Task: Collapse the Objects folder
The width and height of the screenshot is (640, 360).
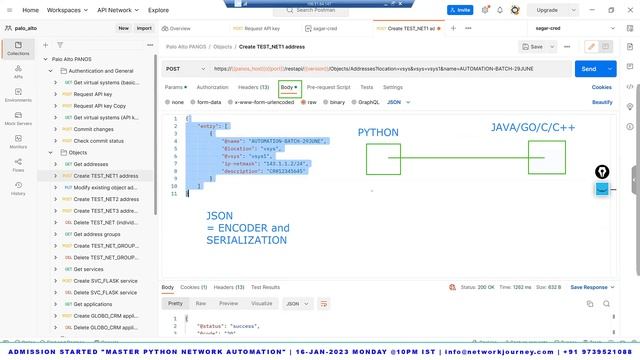Action: click(x=50, y=153)
